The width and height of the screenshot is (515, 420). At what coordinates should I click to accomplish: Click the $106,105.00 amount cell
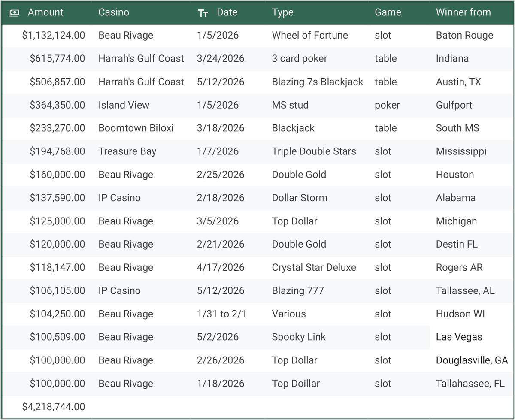pos(58,290)
